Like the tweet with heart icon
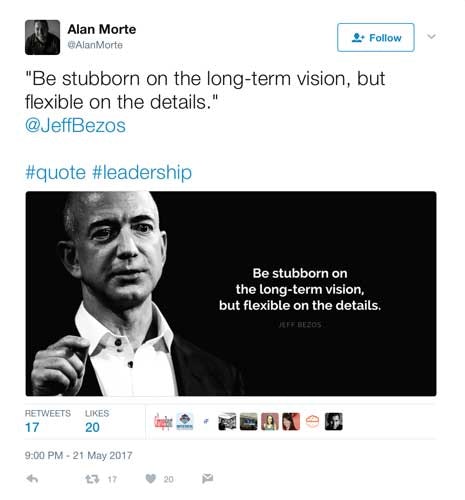Image resolution: width=465 pixels, height=500 pixels. point(151,479)
